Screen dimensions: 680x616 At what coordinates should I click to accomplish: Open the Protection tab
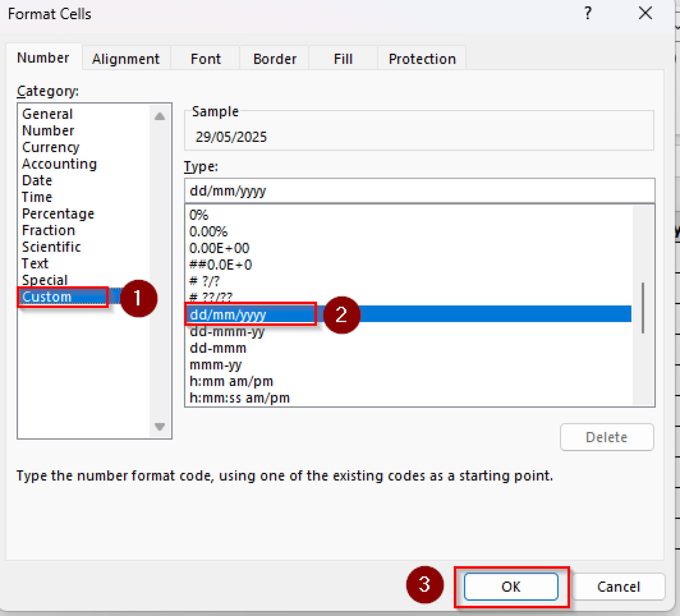[x=422, y=58]
